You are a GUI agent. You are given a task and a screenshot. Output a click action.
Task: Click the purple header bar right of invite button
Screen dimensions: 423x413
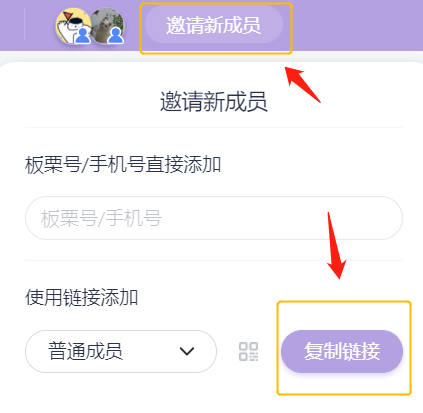(357, 25)
